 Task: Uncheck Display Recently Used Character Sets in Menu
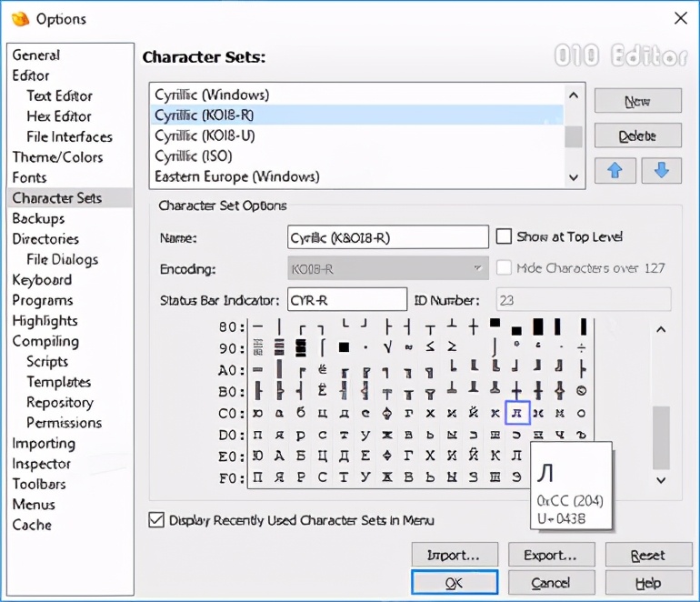(156, 520)
